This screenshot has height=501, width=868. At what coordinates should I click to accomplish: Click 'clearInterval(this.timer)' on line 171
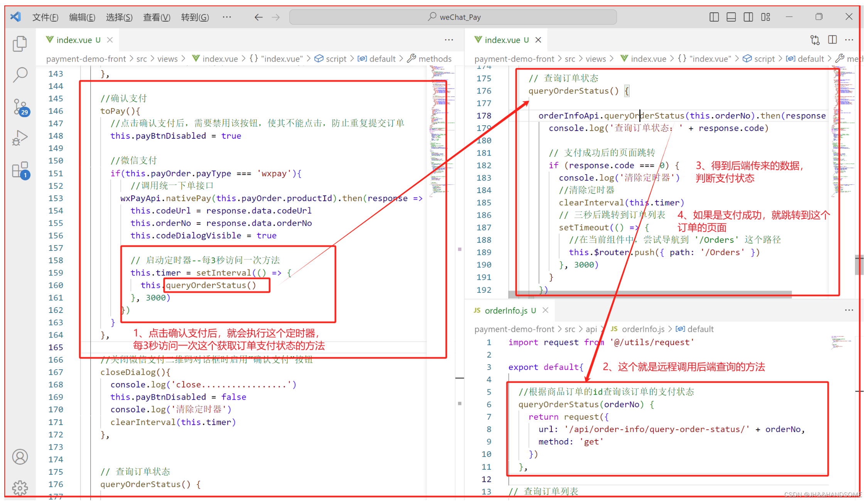click(x=173, y=422)
